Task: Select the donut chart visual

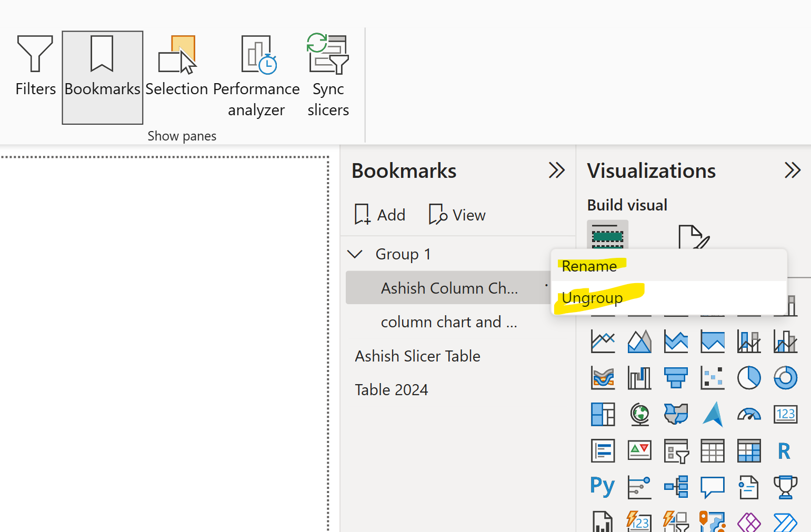Action: [786, 378]
